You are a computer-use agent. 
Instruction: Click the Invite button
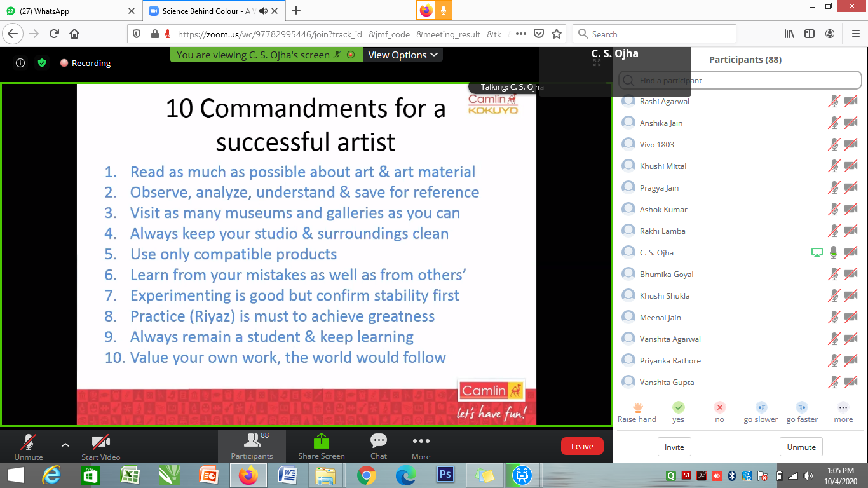pos(674,447)
